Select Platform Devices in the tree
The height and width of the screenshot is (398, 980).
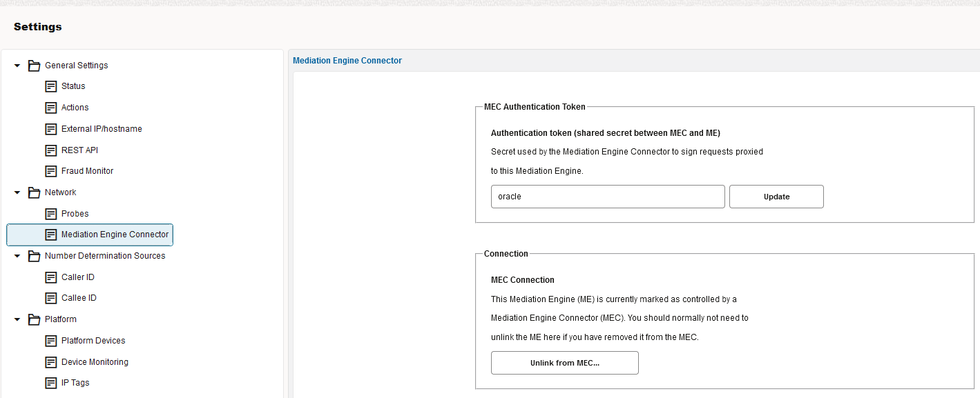tap(93, 341)
